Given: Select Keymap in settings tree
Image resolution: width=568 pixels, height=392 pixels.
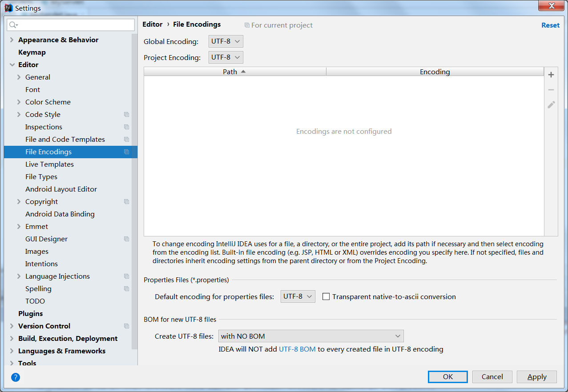Looking at the screenshot, I should click(x=32, y=52).
